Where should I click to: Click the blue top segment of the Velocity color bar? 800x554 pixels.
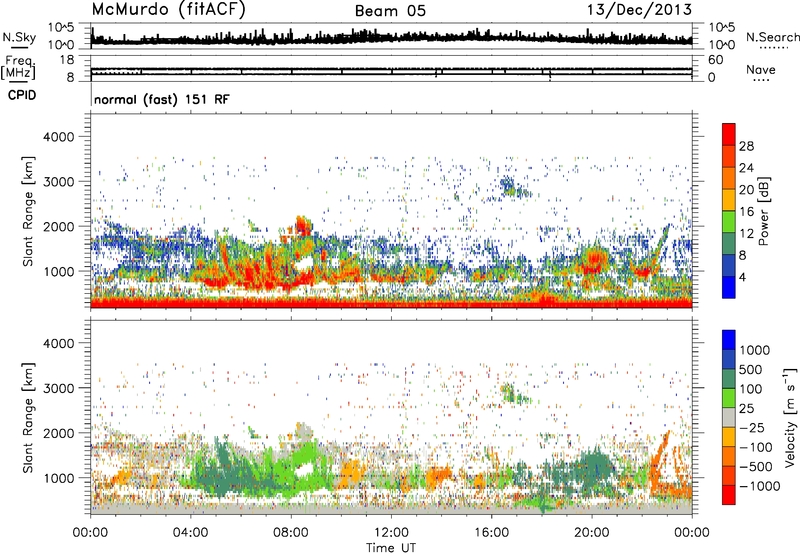pos(729,340)
